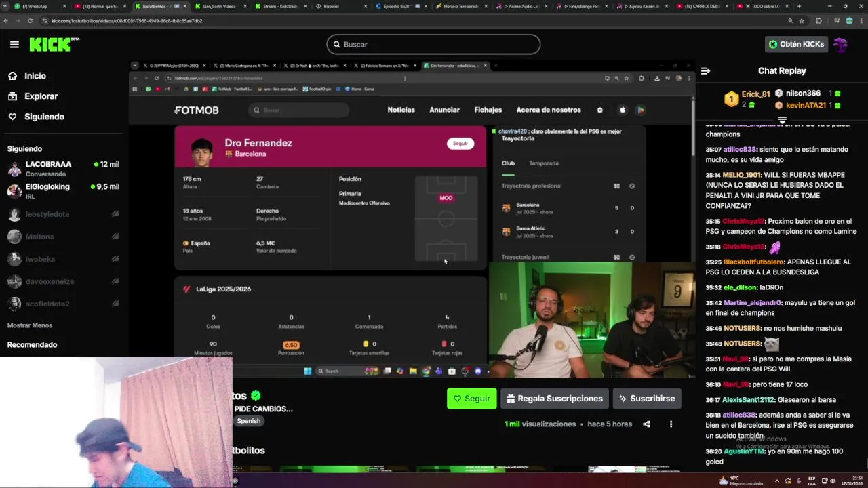Click the green Seguir button
Image resolution: width=868 pixels, height=488 pixels.
click(472, 399)
